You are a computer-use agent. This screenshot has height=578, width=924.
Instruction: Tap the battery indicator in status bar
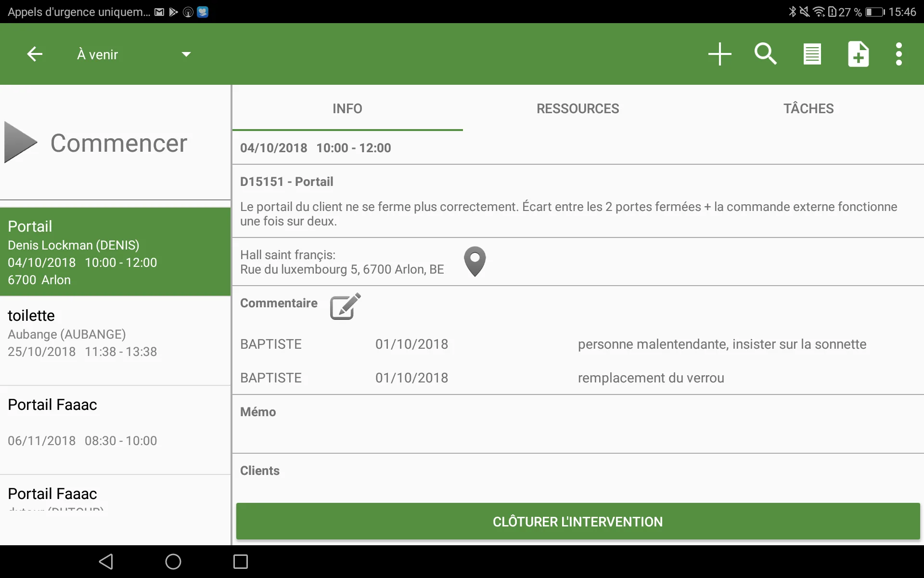875,12
